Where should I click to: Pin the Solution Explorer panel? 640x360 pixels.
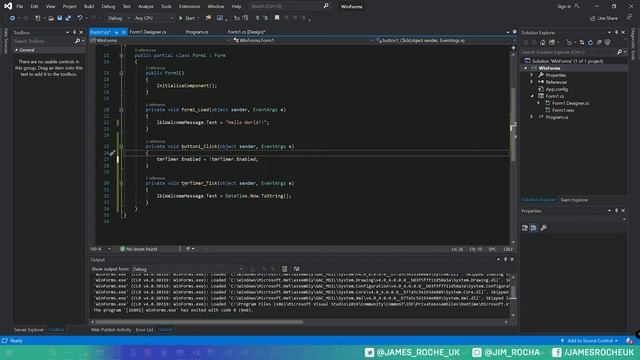pyautogui.click(x=616, y=32)
